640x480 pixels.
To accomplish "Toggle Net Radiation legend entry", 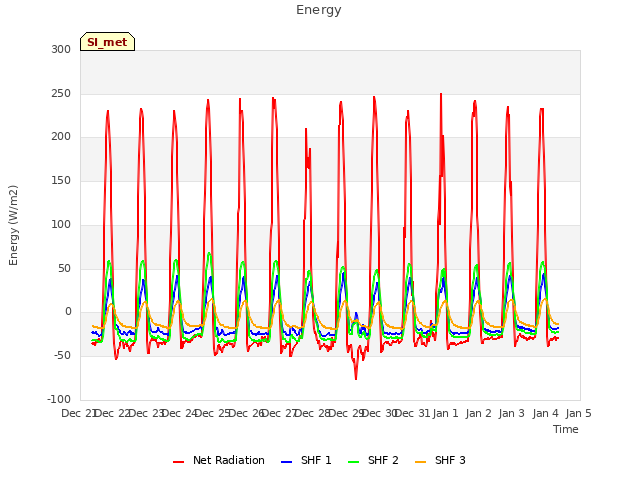I will 219,460.
